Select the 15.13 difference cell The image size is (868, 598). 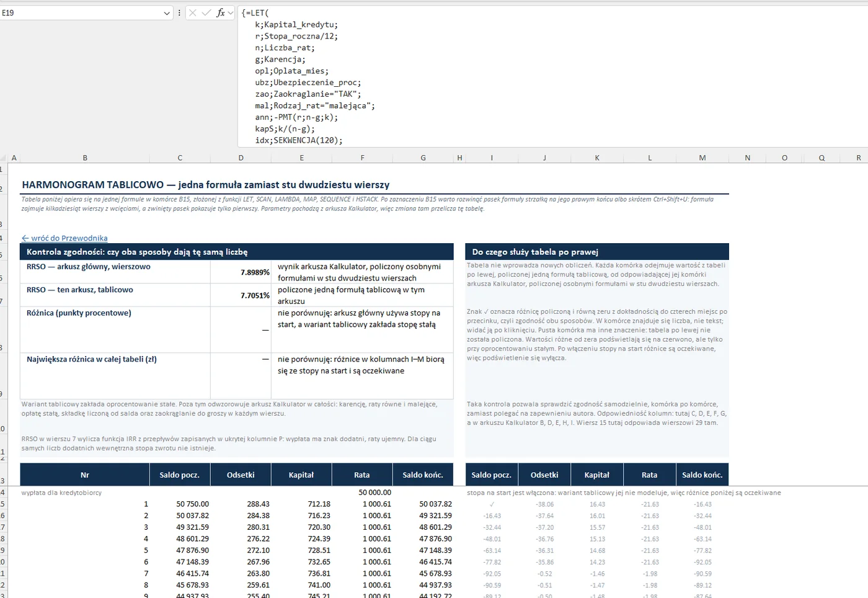pos(597,539)
